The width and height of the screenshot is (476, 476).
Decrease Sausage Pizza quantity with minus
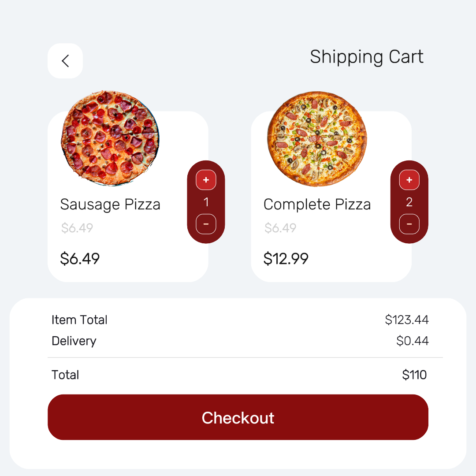click(x=206, y=224)
